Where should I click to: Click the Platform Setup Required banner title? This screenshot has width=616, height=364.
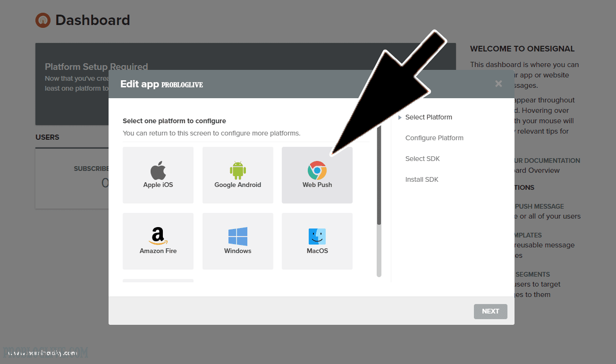pyautogui.click(x=96, y=67)
